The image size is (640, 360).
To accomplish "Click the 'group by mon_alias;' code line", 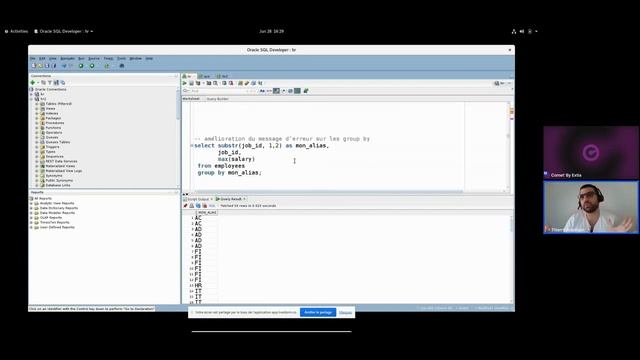I will [x=229, y=173].
